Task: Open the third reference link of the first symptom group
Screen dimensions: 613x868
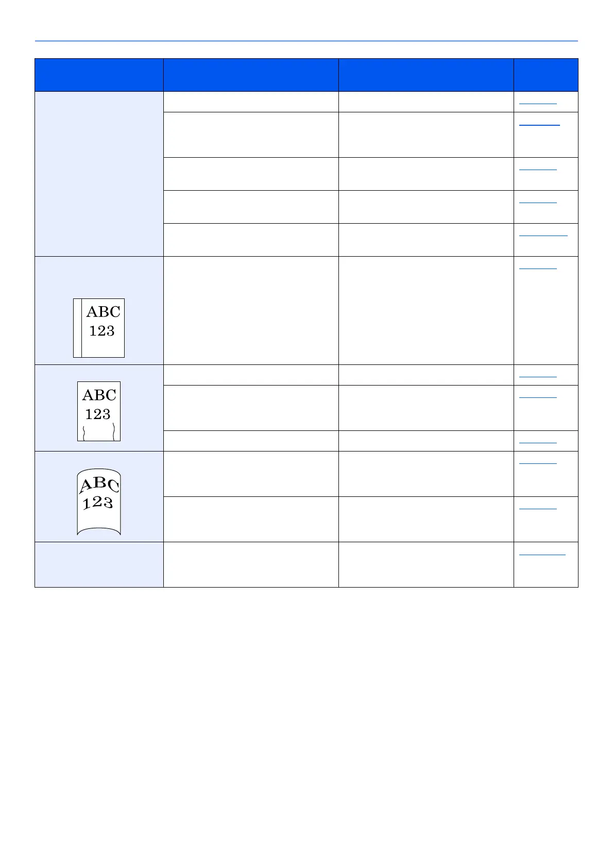Action: (538, 169)
